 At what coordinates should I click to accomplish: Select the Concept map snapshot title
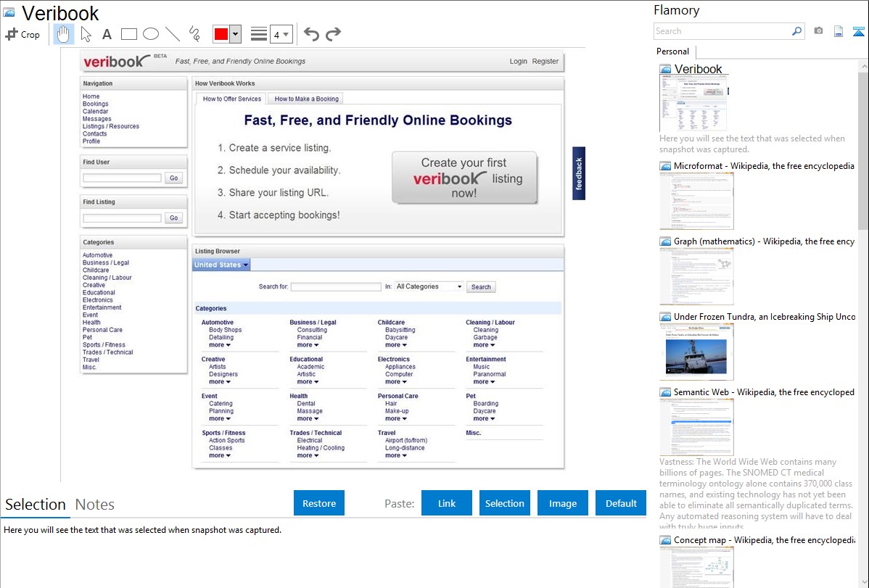point(765,539)
